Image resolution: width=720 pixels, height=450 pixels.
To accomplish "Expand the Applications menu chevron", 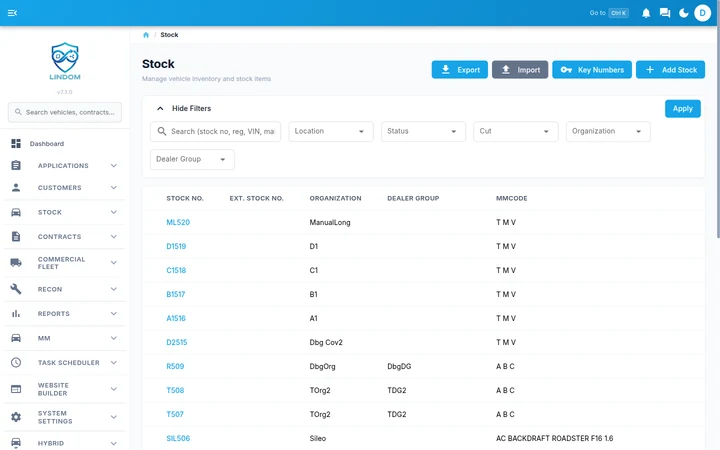I will click(x=113, y=165).
